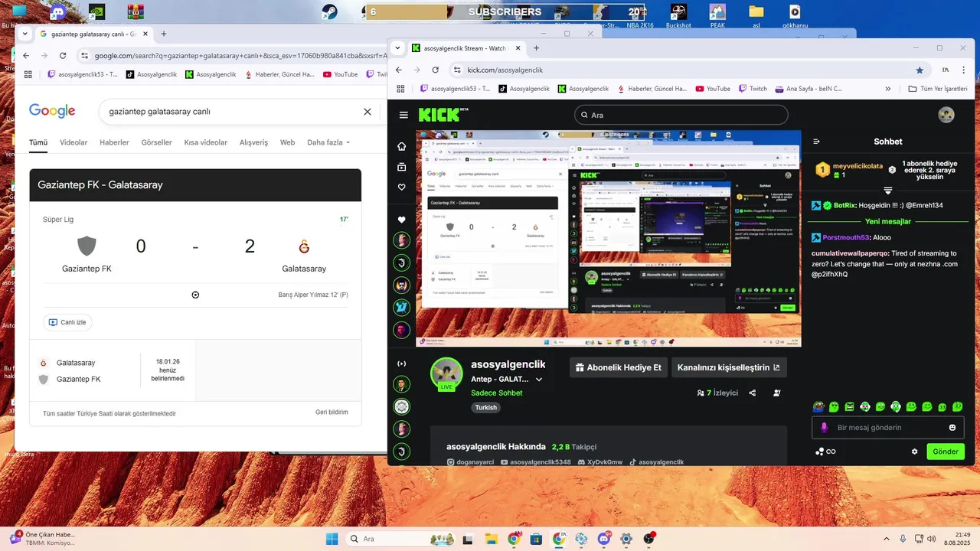
Task: Open the outlined heart icon in the Kick sidebar
Action: click(x=401, y=187)
